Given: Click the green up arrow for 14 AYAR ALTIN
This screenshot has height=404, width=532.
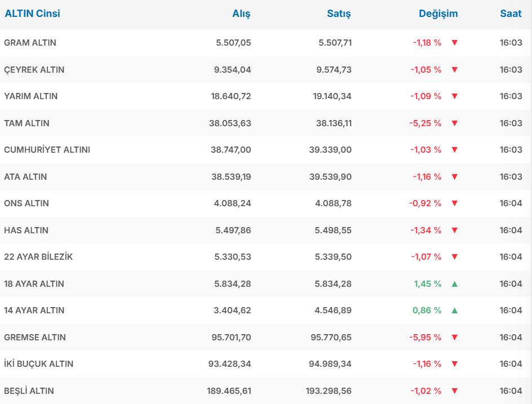Looking at the screenshot, I should tap(454, 310).
